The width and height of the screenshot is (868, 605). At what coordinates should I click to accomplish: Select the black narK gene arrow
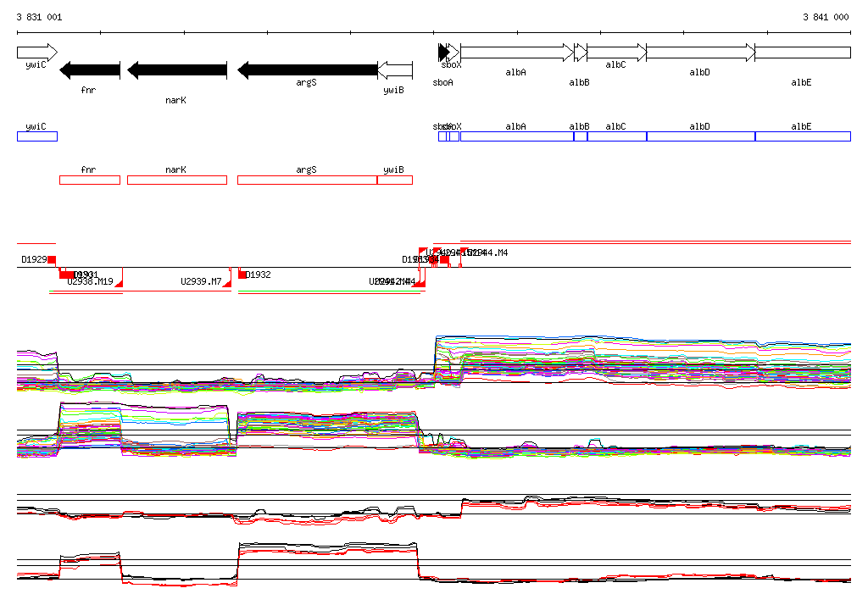(177, 70)
